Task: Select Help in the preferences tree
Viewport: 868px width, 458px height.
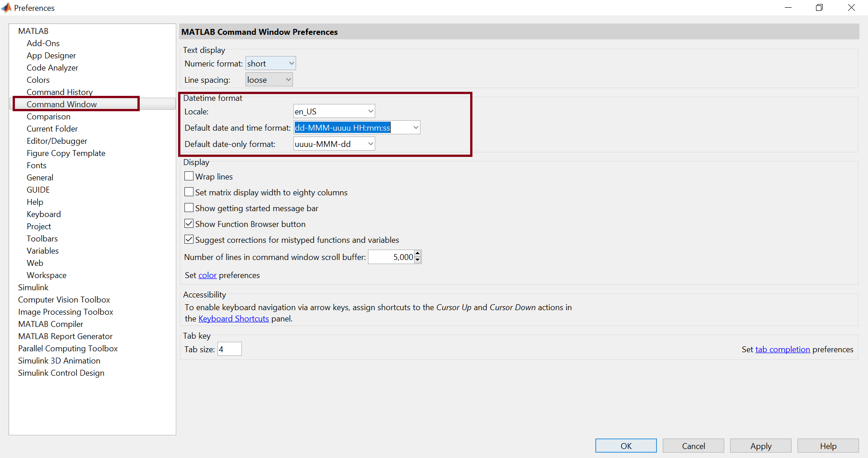Action: (35, 202)
